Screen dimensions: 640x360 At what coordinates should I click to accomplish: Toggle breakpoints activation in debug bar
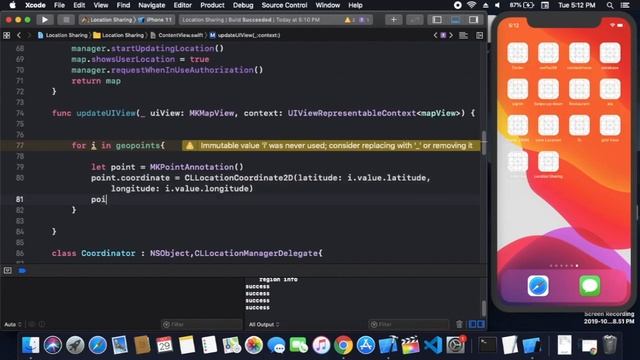point(22,271)
